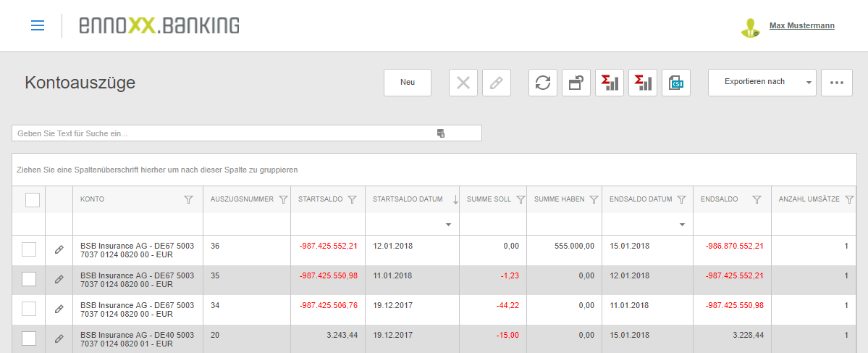The height and width of the screenshot is (353, 868).
Task: Click the refresh icon in toolbar
Action: coord(543,83)
